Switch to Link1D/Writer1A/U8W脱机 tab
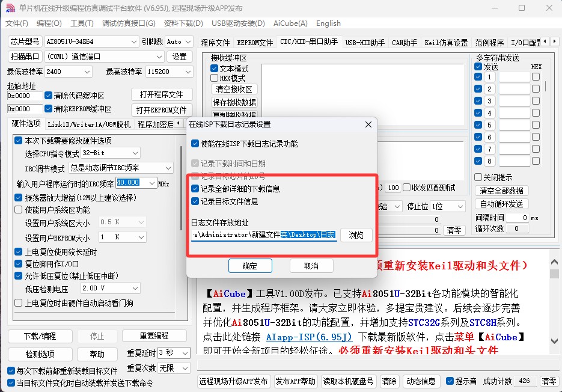The width and height of the screenshot is (562, 392). point(89,124)
